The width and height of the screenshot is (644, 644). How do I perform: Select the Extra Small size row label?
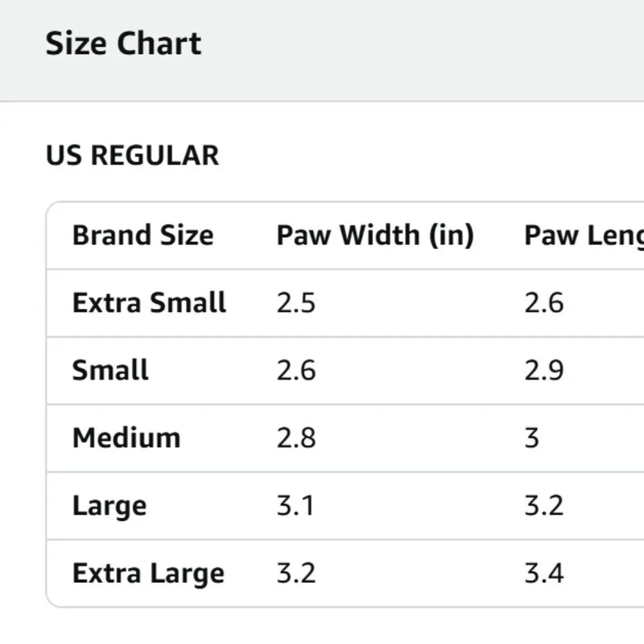click(x=149, y=303)
